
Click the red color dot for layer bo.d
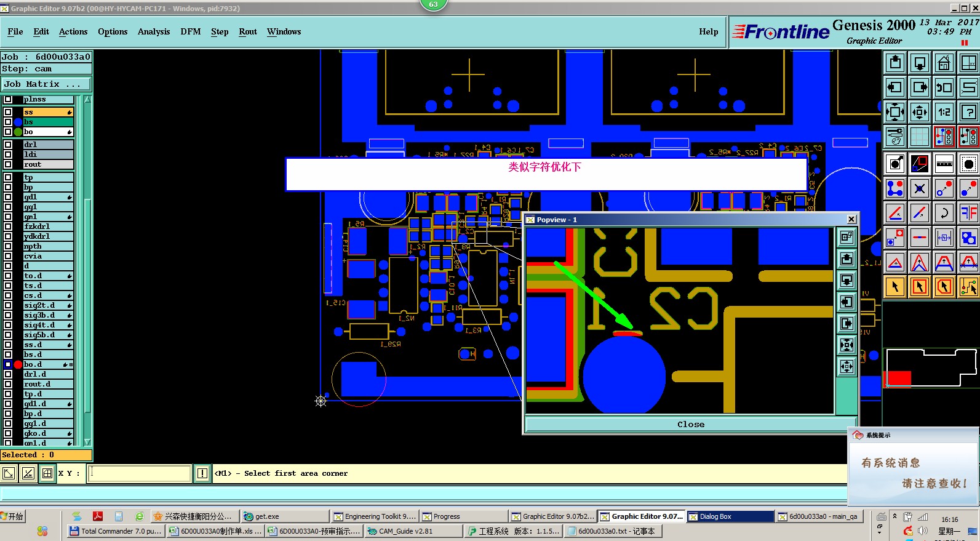(18, 364)
